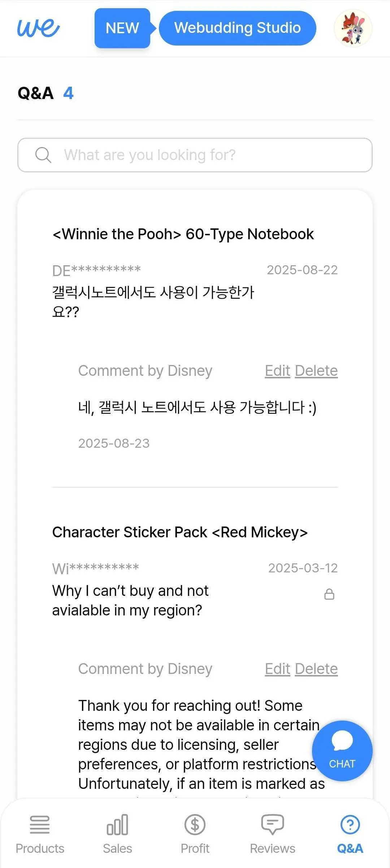Open Webudding Studio button
390x868 pixels.
point(237,28)
